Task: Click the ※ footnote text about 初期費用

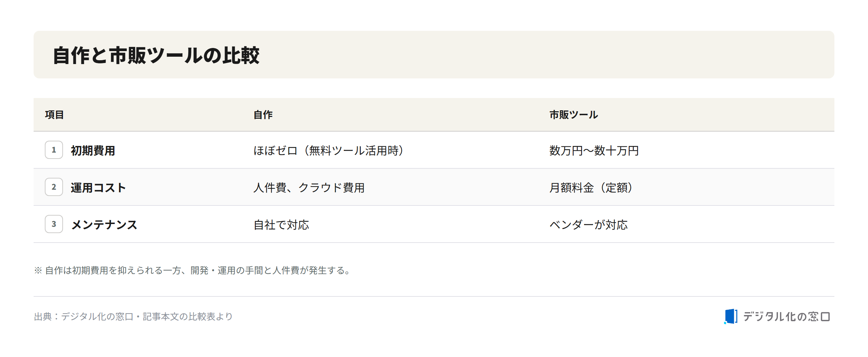Action: pyautogui.click(x=193, y=270)
